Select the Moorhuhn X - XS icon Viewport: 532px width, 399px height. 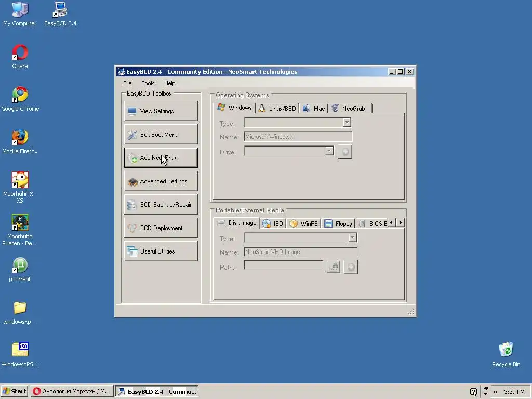pos(20,187)
